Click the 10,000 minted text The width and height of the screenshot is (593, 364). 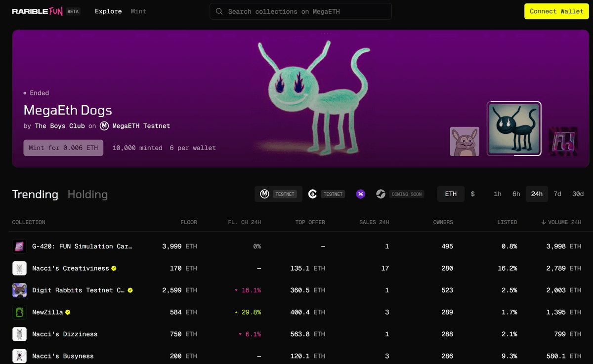(137, 148)
